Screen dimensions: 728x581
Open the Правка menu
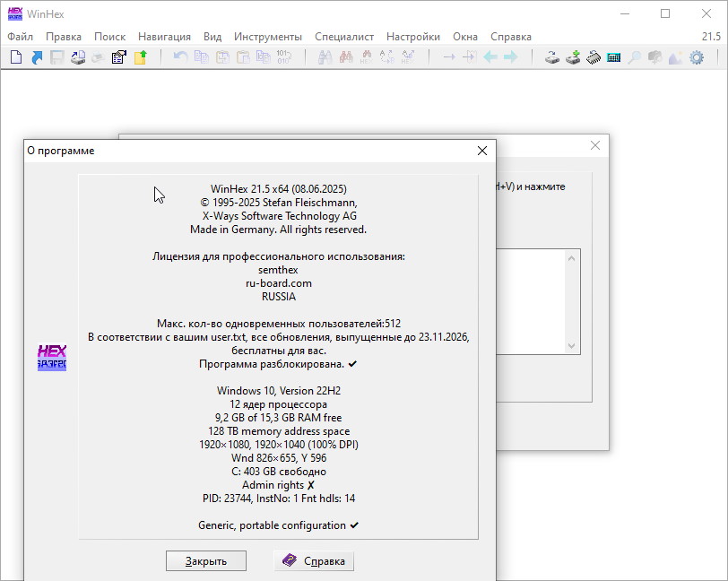pos(64,37)
